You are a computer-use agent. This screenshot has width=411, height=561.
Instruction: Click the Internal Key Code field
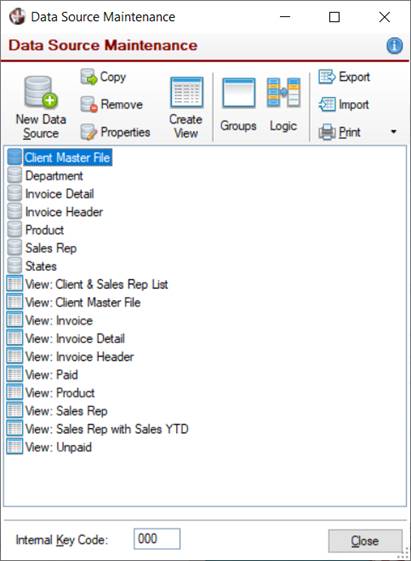point(157,539)
